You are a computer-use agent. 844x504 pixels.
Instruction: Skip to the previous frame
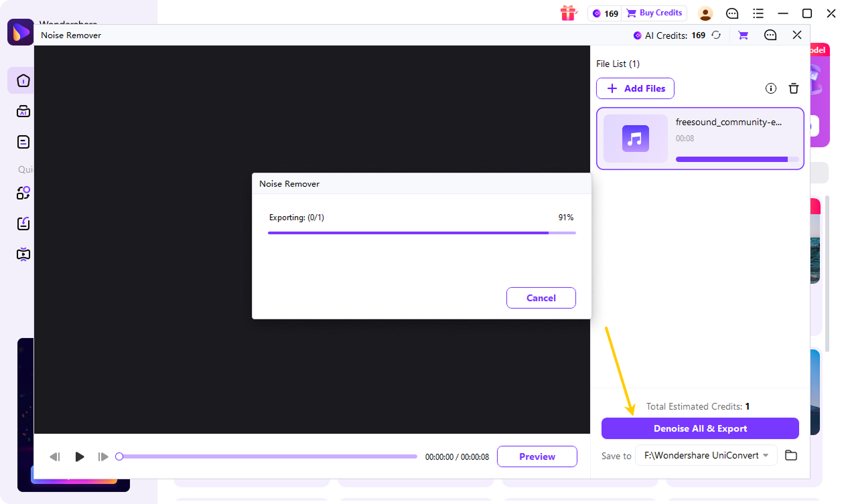[x=55, y=456]
